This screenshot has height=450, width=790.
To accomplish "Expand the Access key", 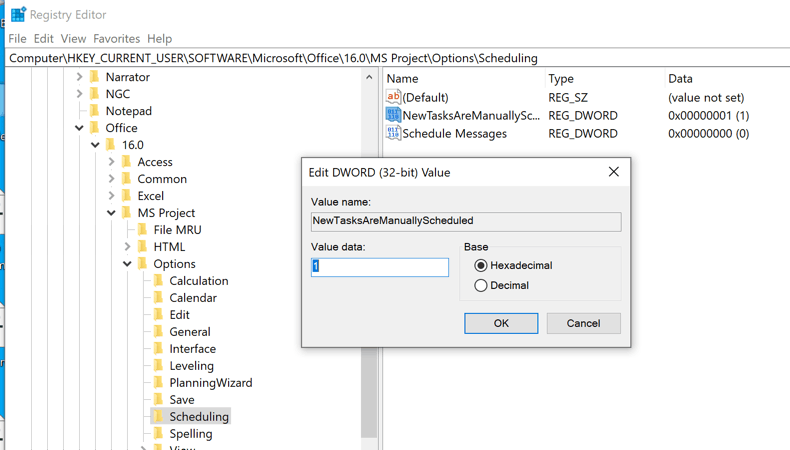I will 111,162.
